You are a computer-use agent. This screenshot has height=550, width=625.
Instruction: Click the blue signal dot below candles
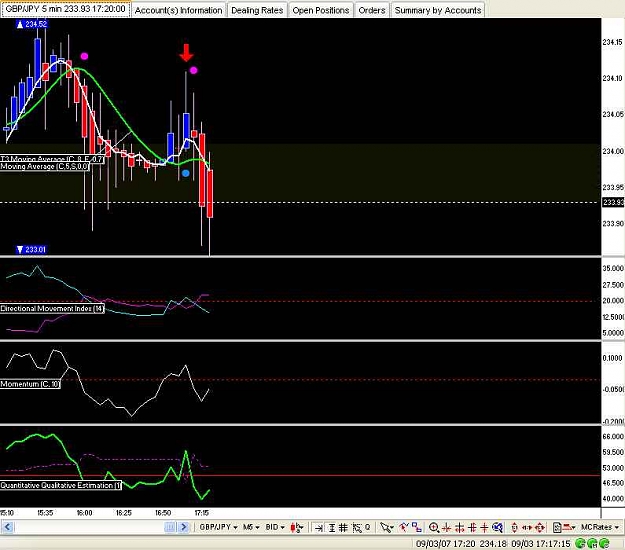(185, 173)
